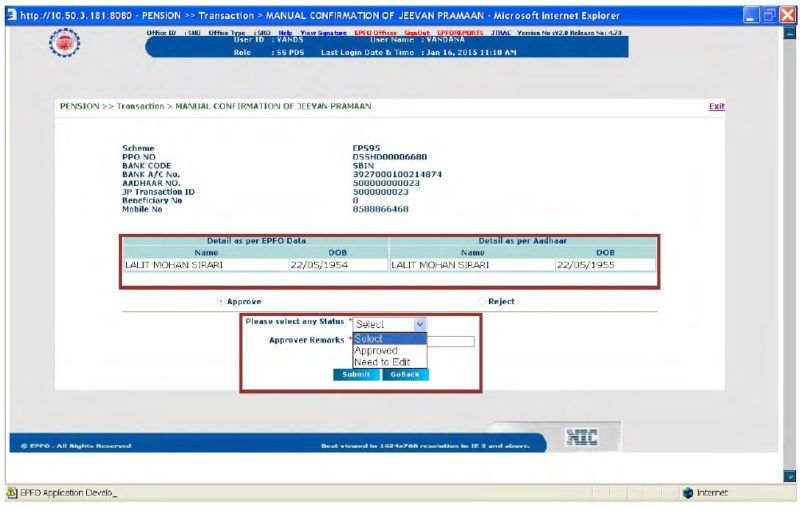The image size is (800, 506).
Task: Choose 'Approved' from status dropdown list
Action: [376, 351]
